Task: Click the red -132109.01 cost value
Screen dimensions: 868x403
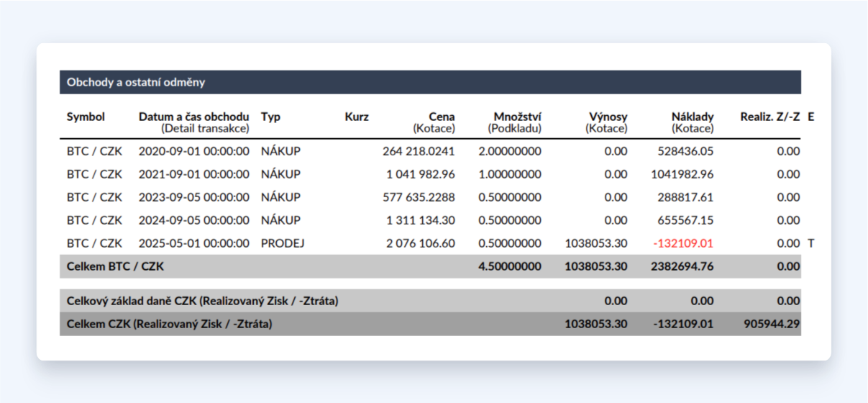Action: pos(683,243)
